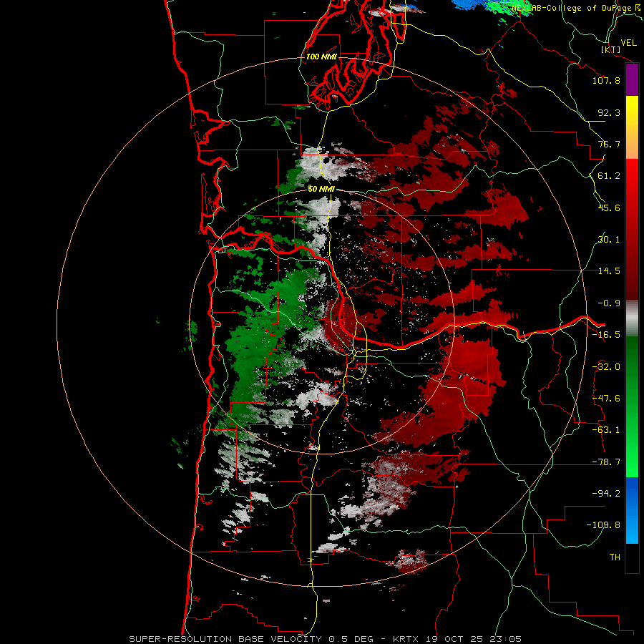Viewport: 644px width, 644px height.
Task: Select the 92.3 legend value
Action: click(x=609, y=112)
